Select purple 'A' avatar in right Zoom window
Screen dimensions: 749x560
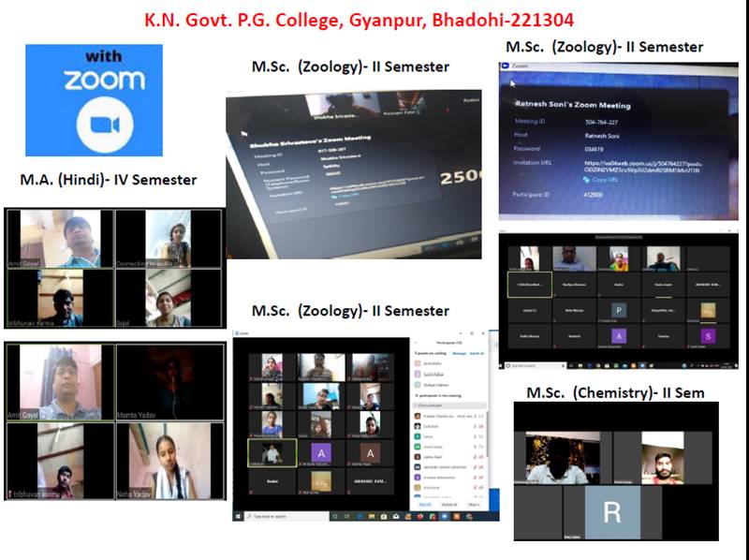[619, 336]
